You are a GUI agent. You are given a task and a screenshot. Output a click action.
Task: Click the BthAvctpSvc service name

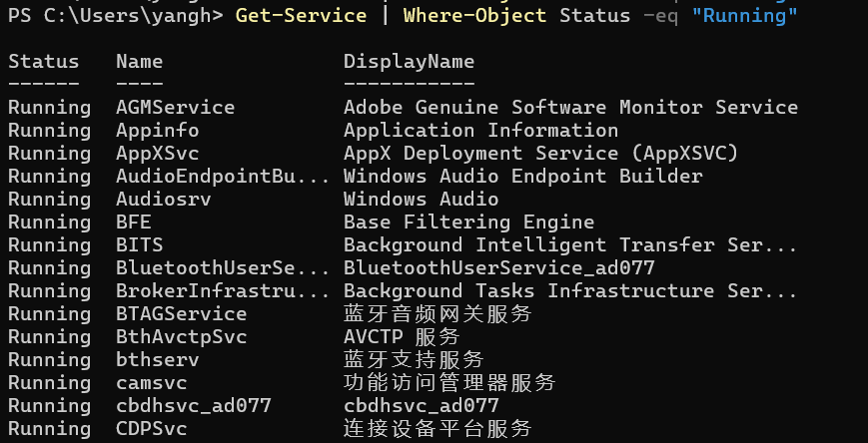point(181,336)
